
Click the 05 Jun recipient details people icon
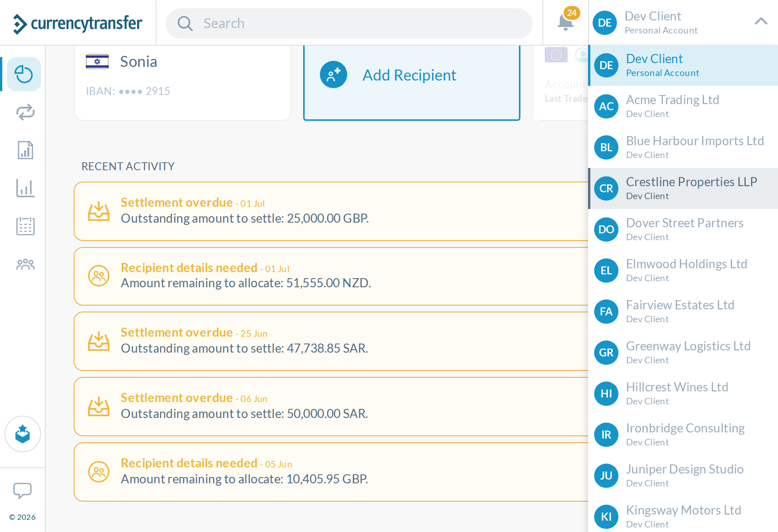(x=99, y=472)
